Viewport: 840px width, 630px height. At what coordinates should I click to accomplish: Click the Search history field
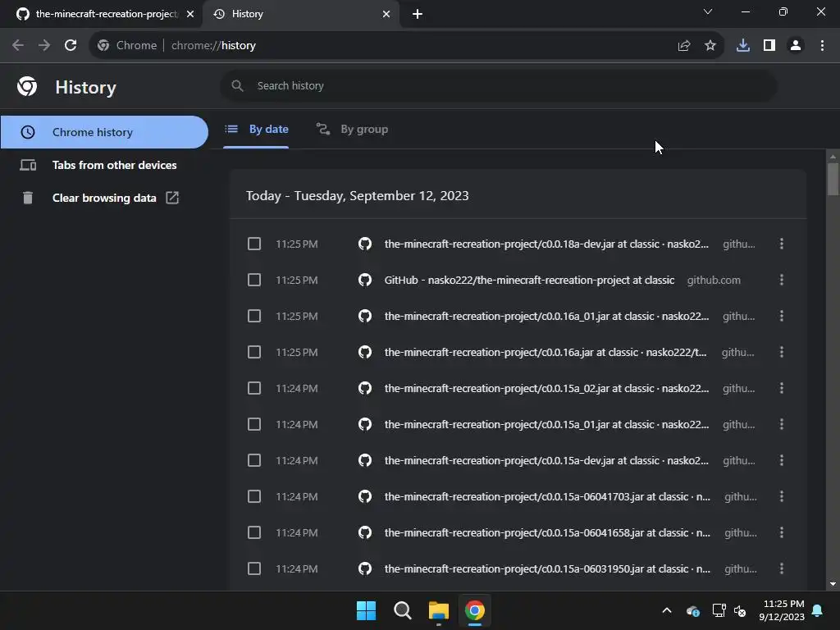pyautogui.click(x=499, y=85)
